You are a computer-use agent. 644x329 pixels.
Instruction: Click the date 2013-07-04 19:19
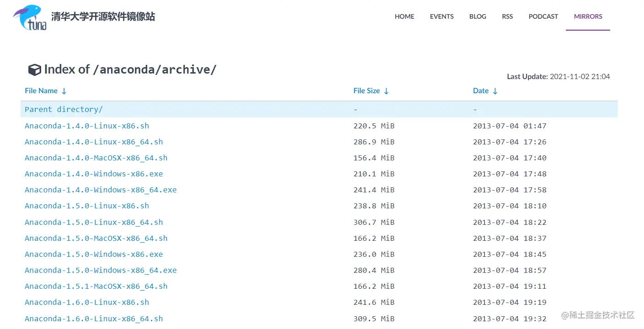510,302
